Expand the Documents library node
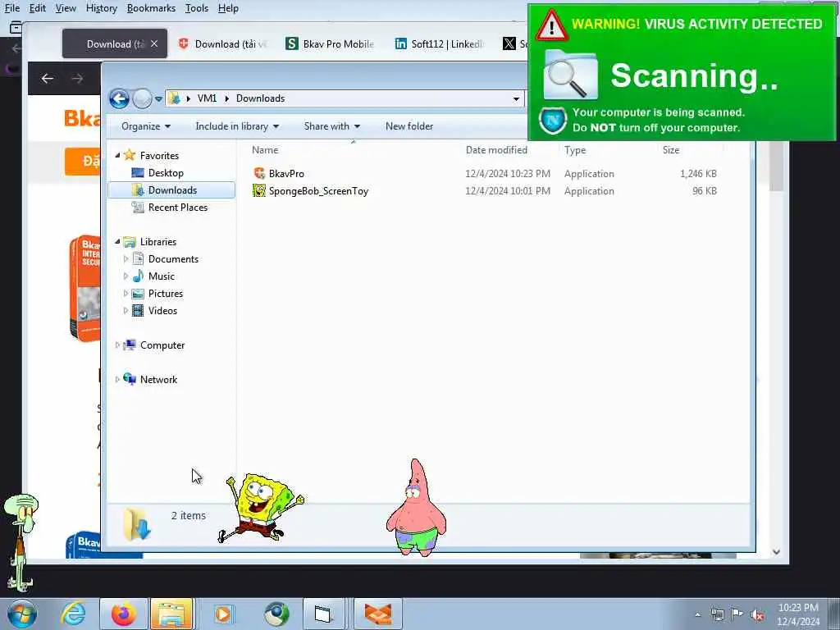 (x=126, y=258)
